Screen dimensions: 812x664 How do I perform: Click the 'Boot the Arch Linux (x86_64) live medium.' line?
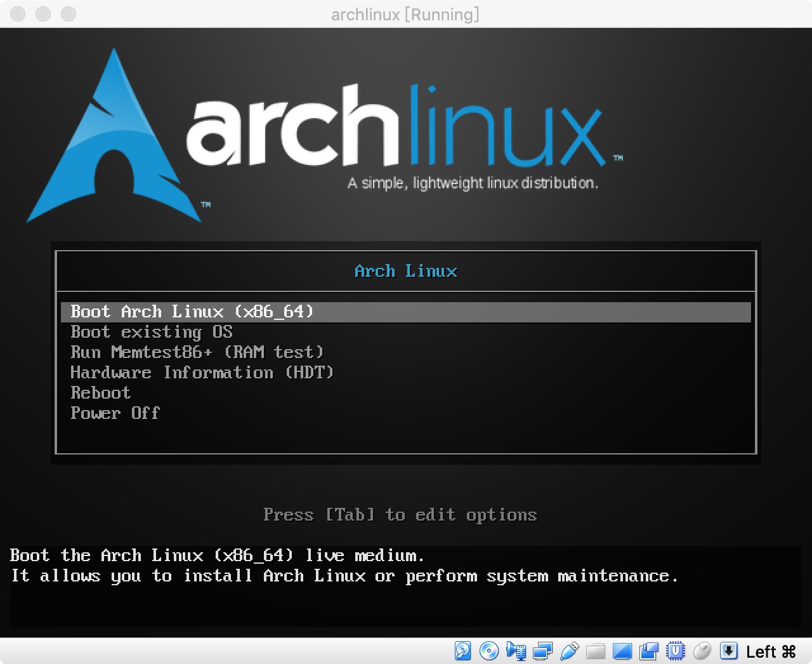(x=217, y=555)
